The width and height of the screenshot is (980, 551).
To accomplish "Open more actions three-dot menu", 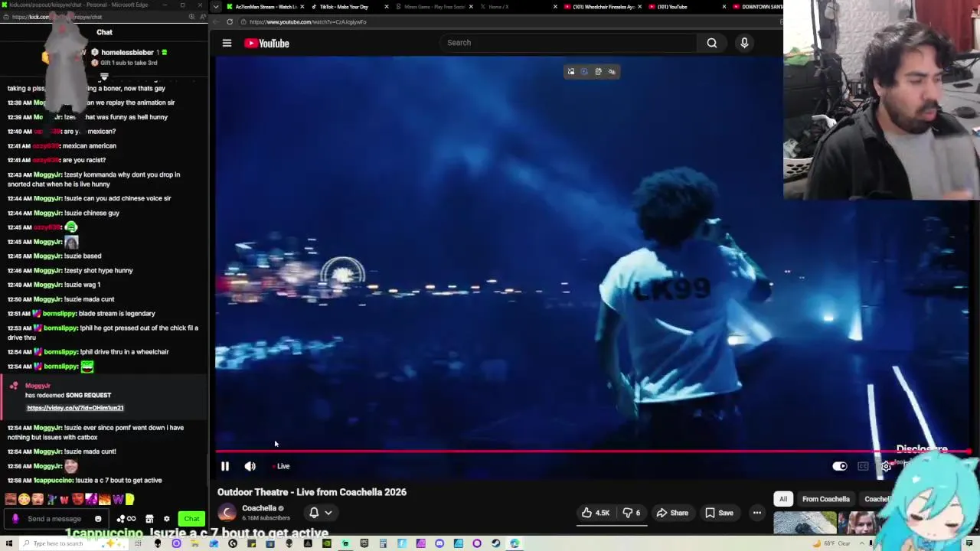I will 757,513.
